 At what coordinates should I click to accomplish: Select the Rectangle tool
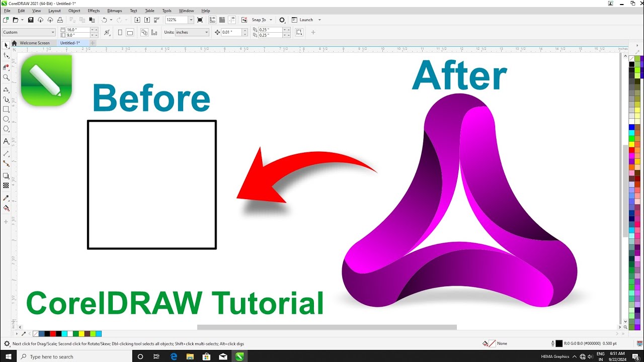point(6,109)
